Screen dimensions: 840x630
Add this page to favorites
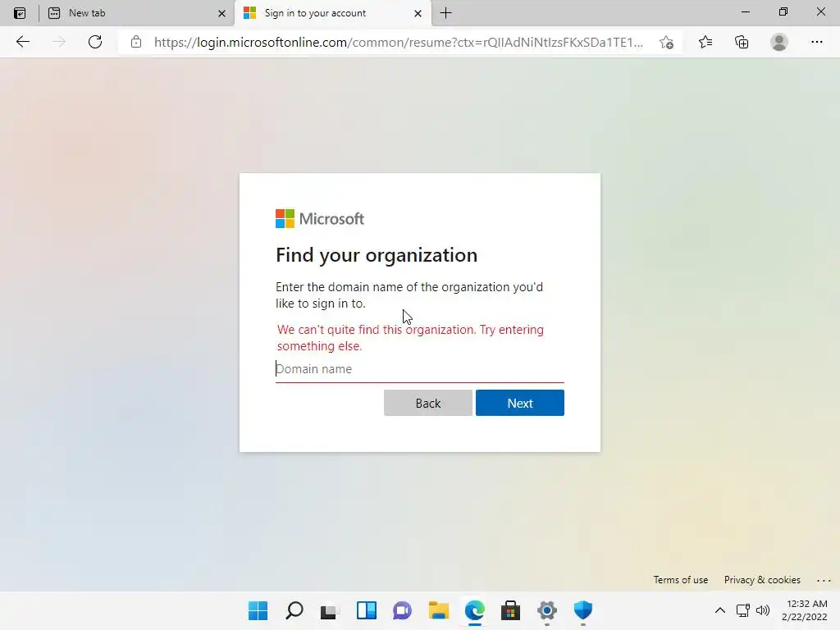pos(666,42)
